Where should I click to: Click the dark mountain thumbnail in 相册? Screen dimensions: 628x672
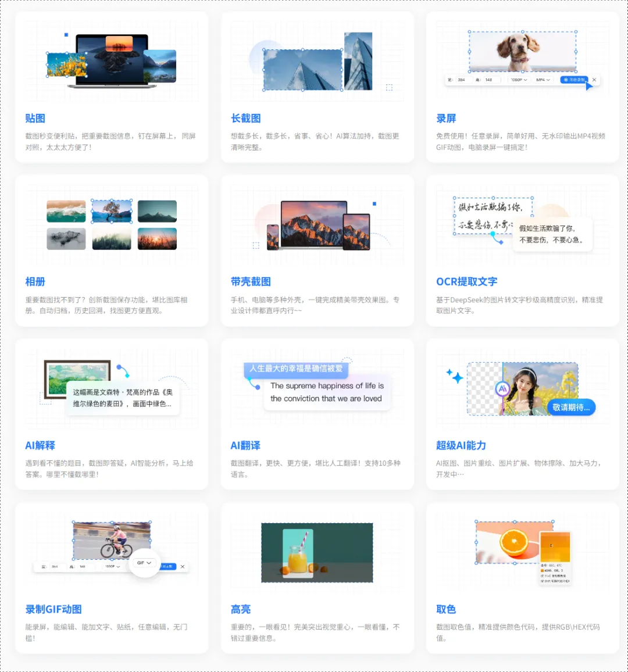tap(157, 211)
